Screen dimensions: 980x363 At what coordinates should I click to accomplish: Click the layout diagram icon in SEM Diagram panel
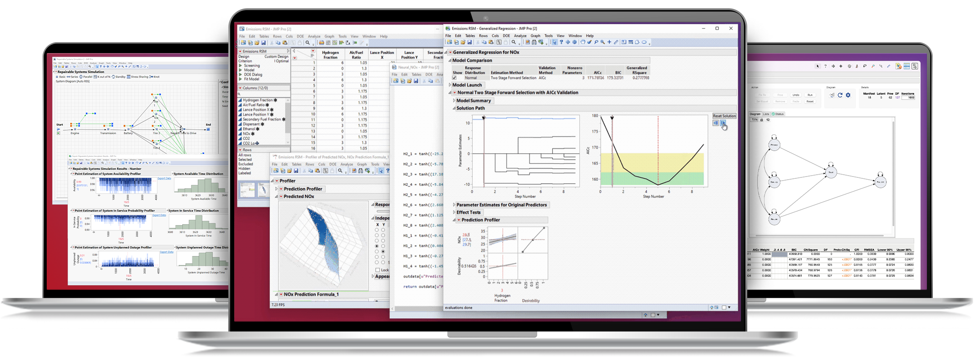point(832,95)
